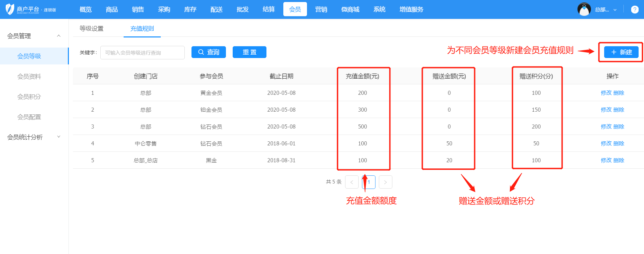
Task: Go to the previous page arrow
Action: click(352, 182)
